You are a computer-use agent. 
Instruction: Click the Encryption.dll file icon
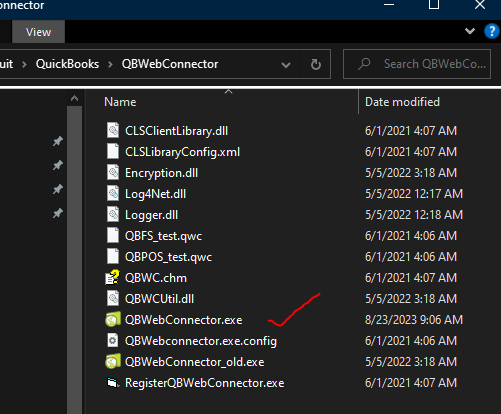click(113, 172)
